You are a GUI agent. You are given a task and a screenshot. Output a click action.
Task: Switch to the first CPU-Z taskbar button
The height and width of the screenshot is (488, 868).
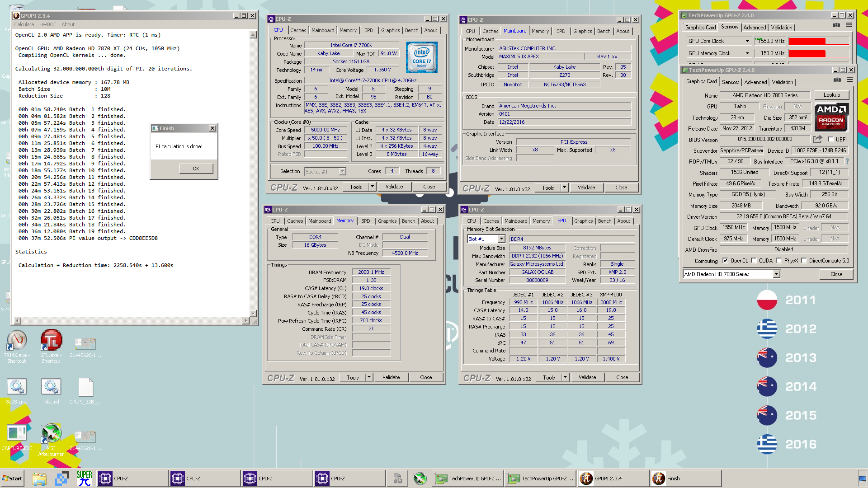point(132,479)
